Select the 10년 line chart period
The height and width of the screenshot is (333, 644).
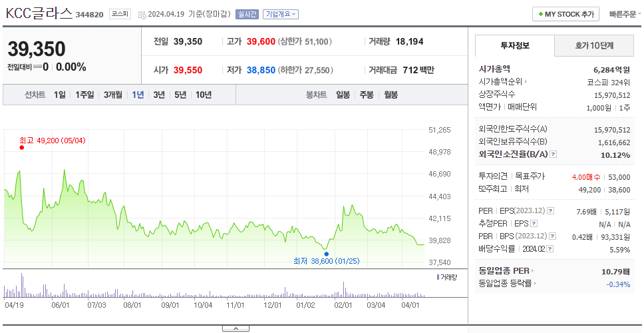click(204, 95)
